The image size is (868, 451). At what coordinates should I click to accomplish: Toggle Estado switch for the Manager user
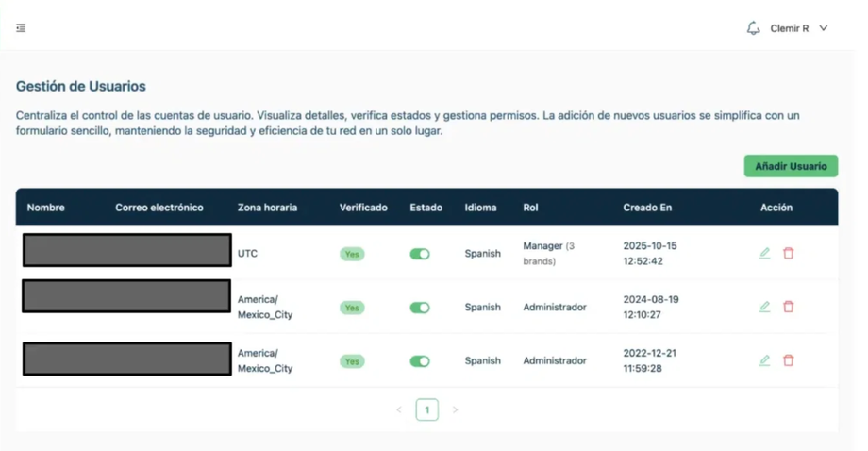point(420,254)
